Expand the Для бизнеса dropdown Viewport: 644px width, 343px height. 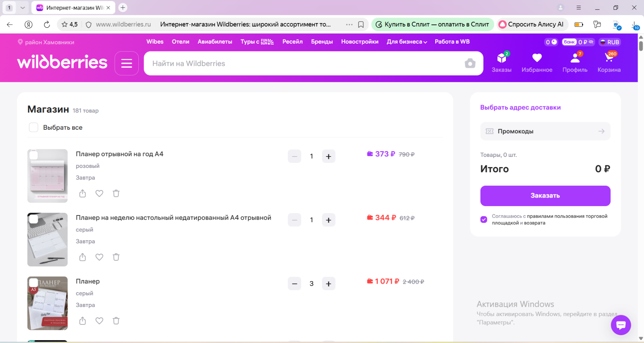(407, 42)
